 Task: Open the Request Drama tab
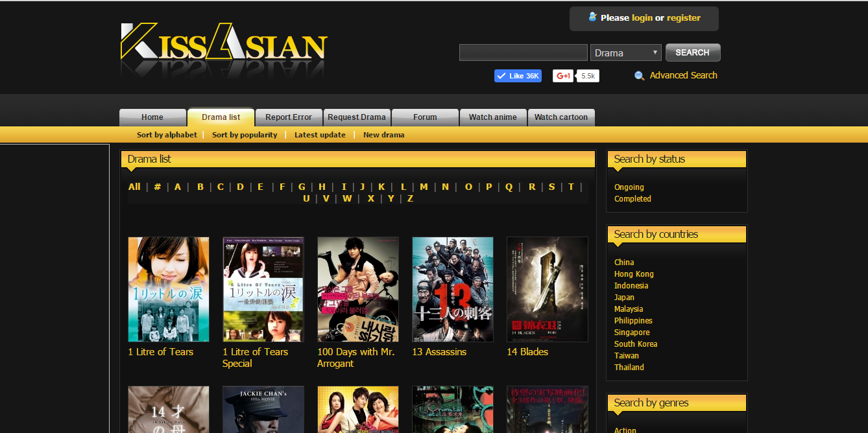(357, 117)
